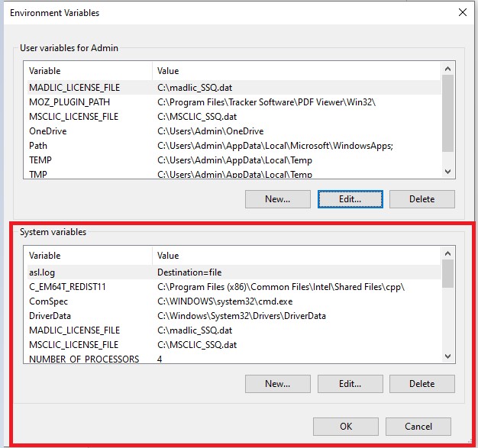Viewport: 478px width, 448px height.
Task: Select the asl.log system variable
Action: (43, 272)
